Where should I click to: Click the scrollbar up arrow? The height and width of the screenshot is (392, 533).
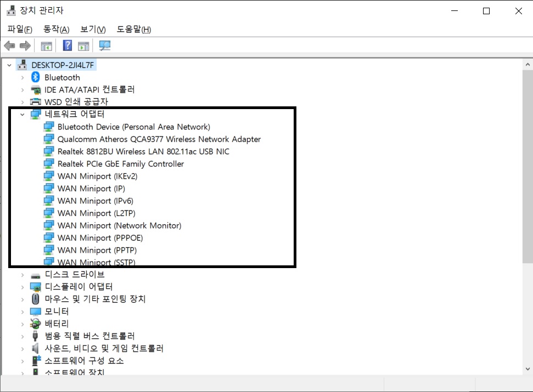(x=528, y=64)
